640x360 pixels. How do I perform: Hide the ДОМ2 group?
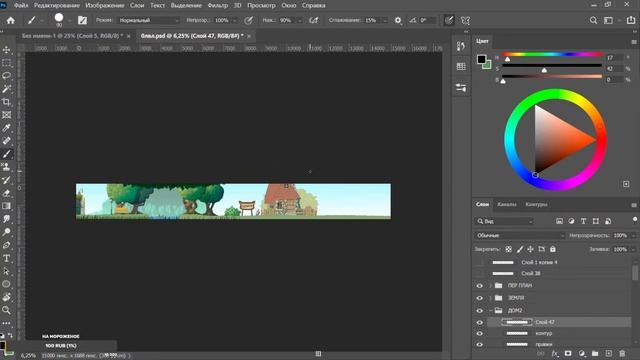coord(480,311)
